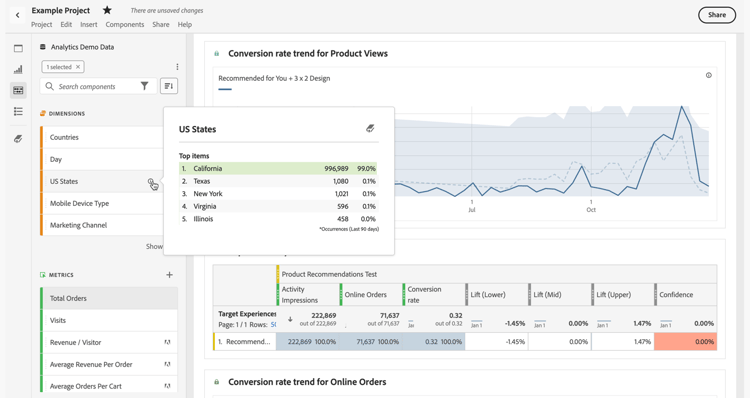Click the Lift (Mid) column header
The height and width of the screenshot is (398, 750).
click(x=560, y=295)
